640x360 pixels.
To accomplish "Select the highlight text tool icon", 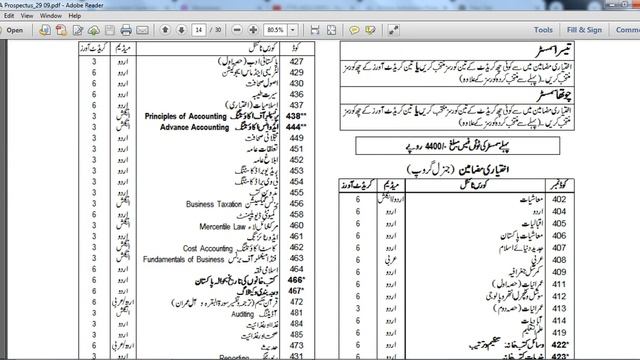I will click(370, 30).
